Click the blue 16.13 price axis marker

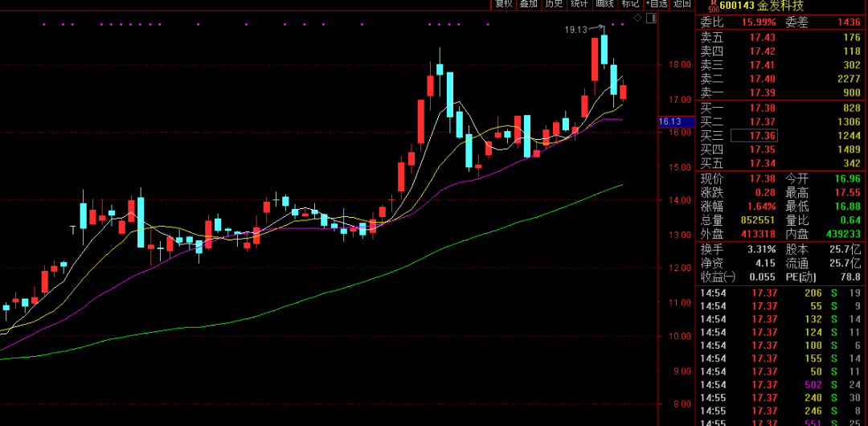point(670,121)
